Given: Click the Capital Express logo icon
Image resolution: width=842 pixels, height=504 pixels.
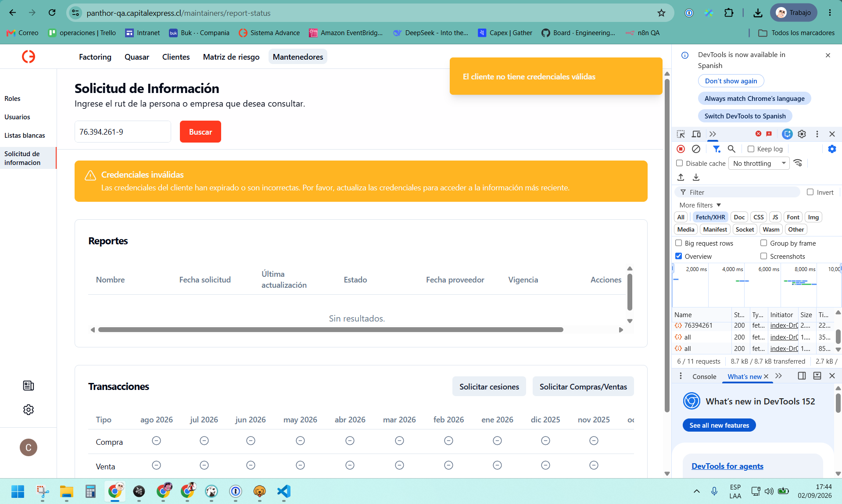Looking at the screenshot, I should pyautogui.click(x=29, y=57).
